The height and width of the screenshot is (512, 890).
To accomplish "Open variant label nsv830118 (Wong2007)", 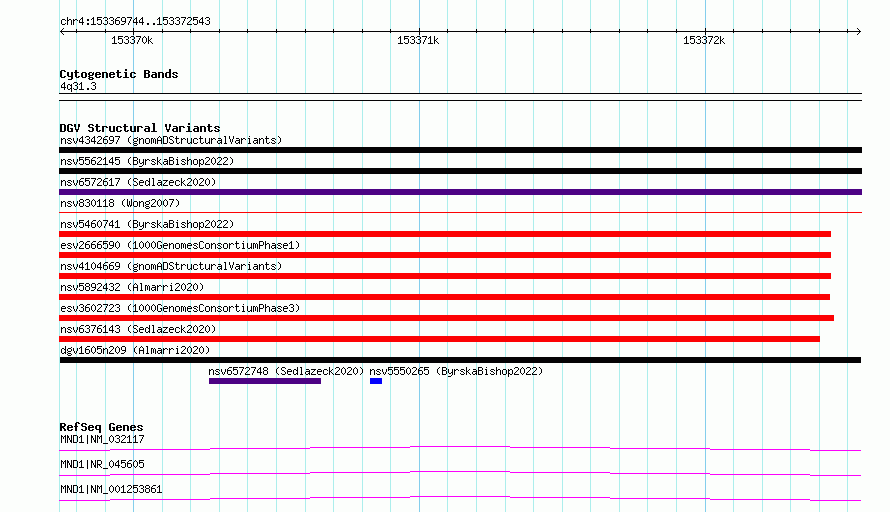I will (x=120, y=203).
